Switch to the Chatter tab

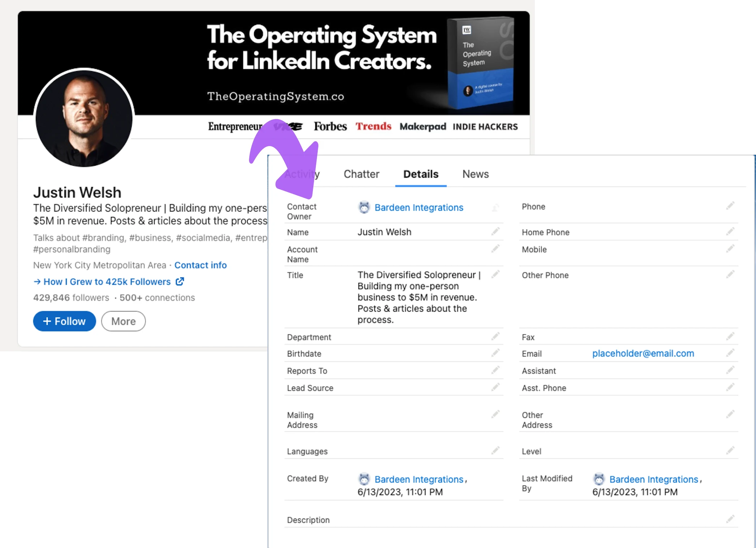point(361,174)
